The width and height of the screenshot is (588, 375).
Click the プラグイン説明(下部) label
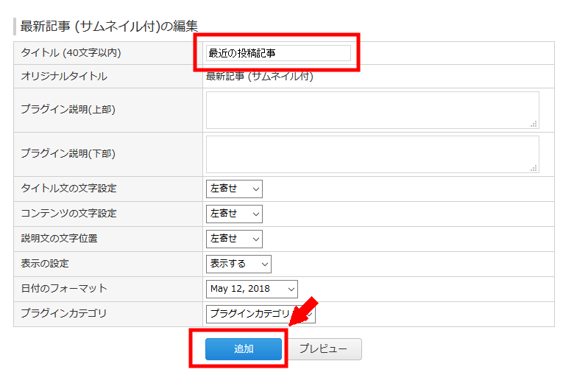click(68, 153)
